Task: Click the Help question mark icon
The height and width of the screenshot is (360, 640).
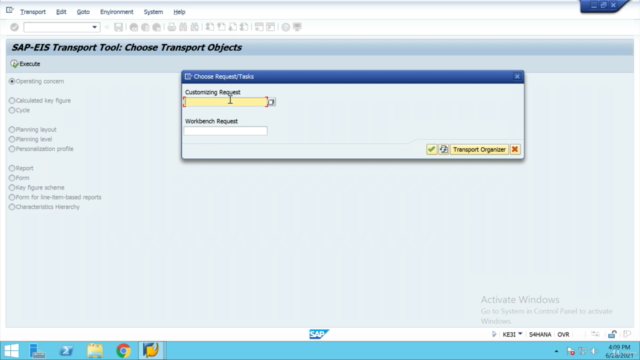Action: (286, 27)
